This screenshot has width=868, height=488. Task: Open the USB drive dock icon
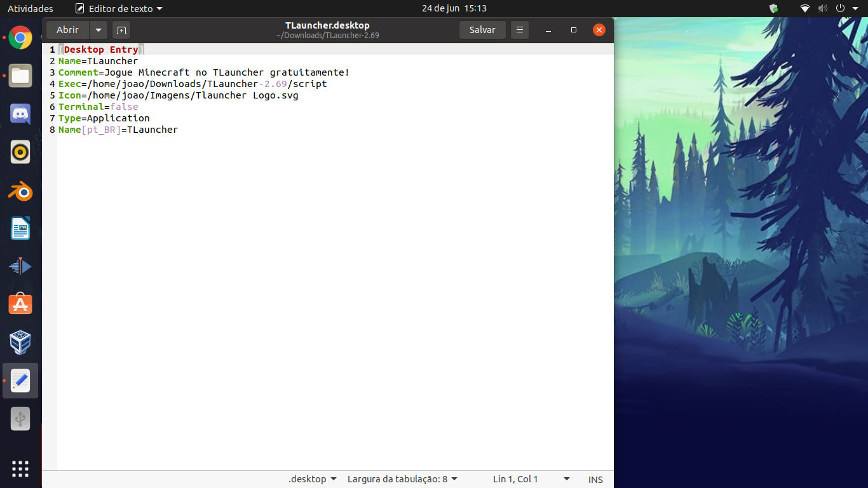pos(20,419)
